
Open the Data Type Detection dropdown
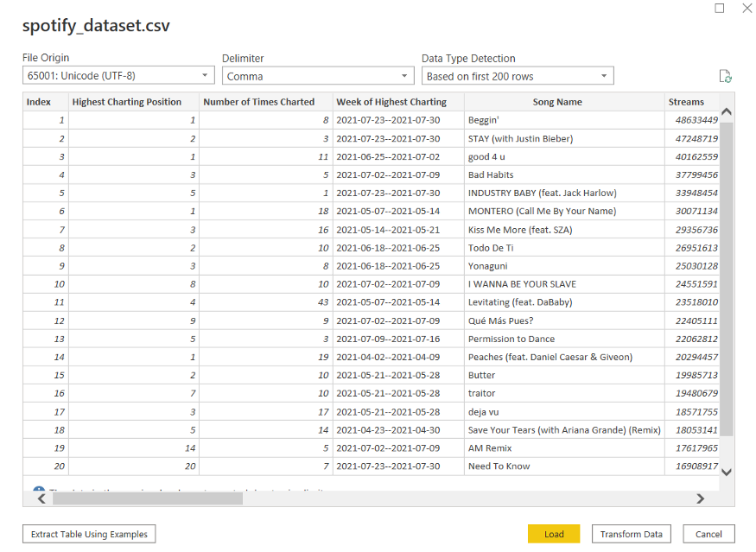pos(602,75)
